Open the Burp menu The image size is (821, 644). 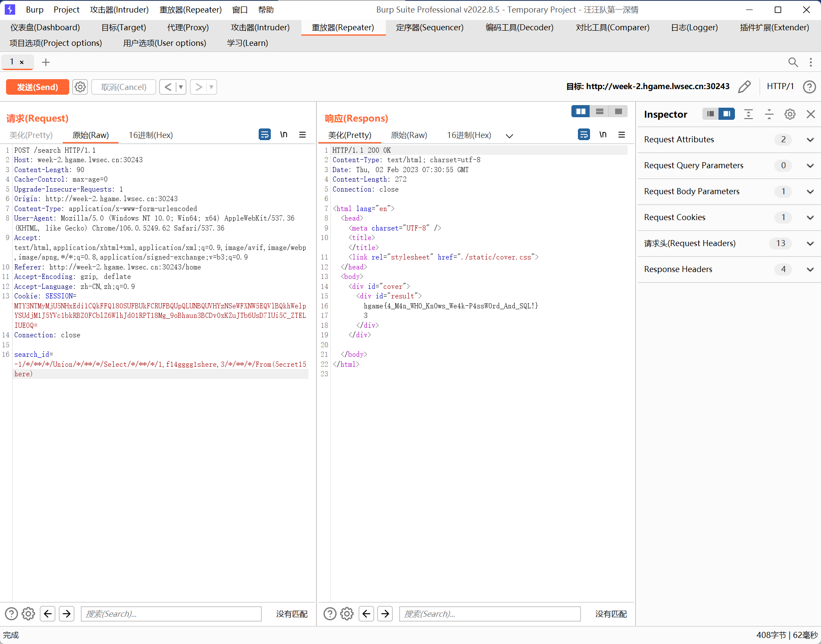tap(35, 10)
